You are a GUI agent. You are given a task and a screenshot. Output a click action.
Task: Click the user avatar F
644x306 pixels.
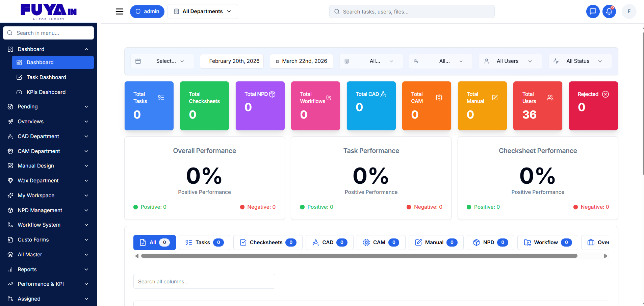click(x=629, y=11)
